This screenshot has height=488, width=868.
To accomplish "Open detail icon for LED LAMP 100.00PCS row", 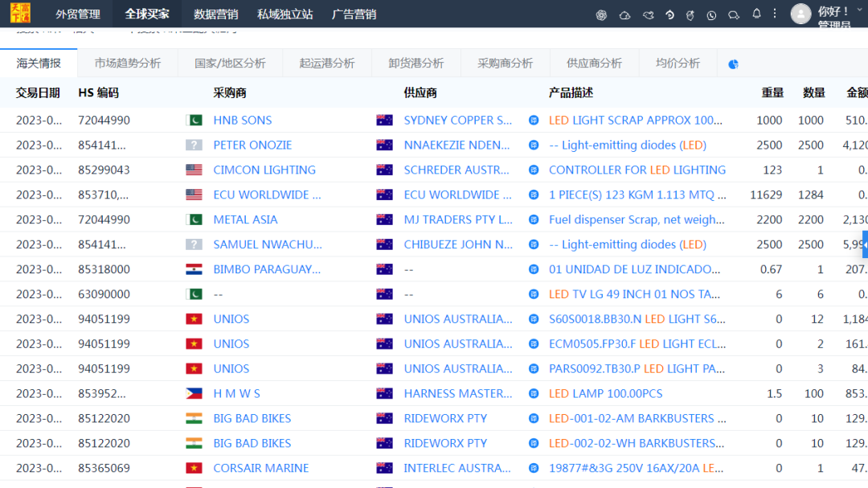I will (534, 394).
